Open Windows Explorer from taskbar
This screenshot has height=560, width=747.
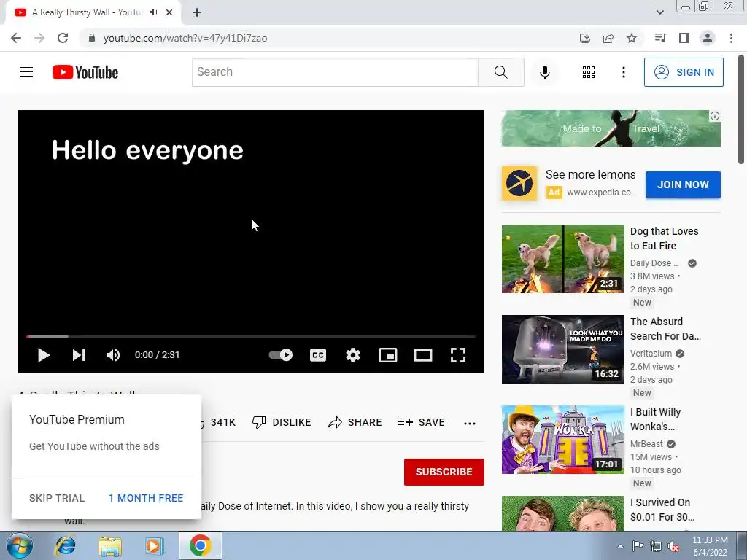point(109,545)
